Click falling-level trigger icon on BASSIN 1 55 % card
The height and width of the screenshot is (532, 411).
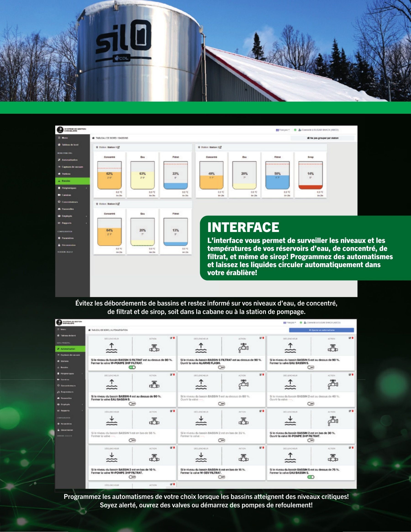tap(111, 421)
